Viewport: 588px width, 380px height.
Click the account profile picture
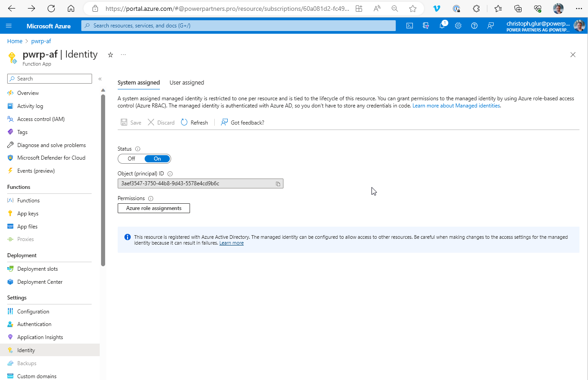click(x=579, y=26)
